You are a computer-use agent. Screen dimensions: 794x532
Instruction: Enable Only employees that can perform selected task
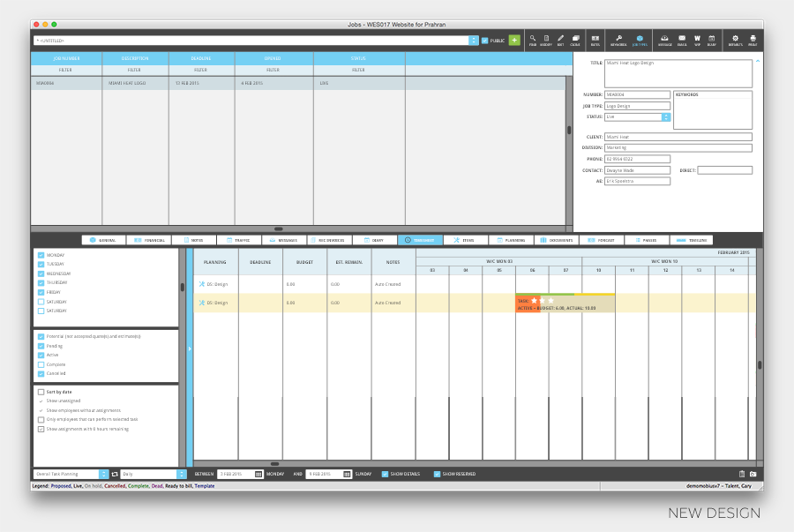coord(41,420)
